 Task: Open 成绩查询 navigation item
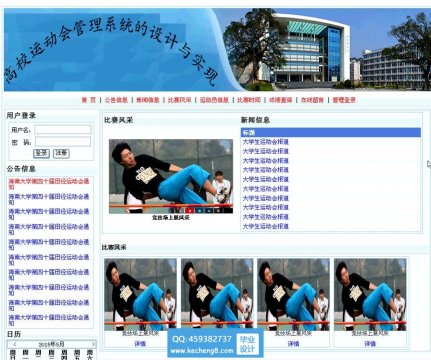coord(280,100)
